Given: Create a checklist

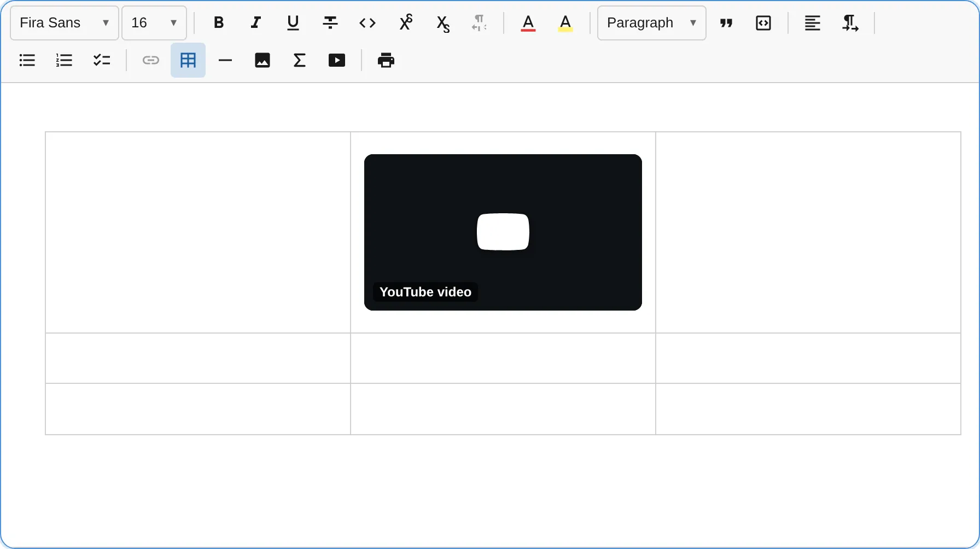Looking at the screenshot, I should coord(102,60).
